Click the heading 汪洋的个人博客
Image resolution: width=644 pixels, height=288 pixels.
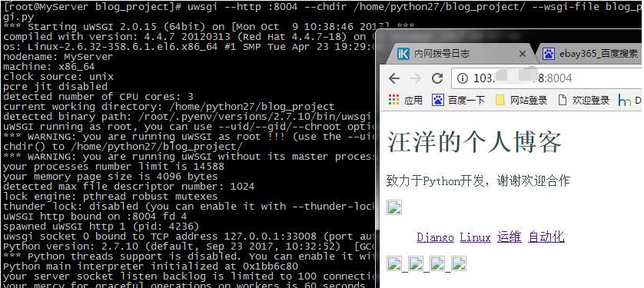(x=474, y=142)
